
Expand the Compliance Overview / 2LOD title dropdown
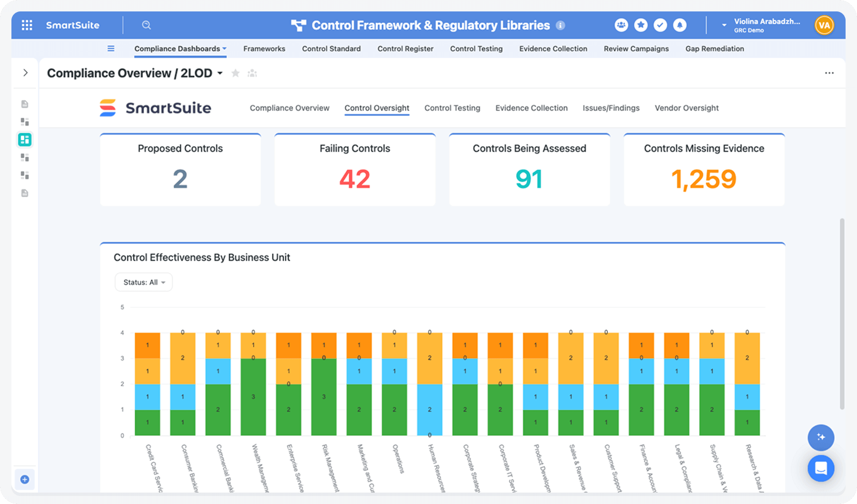220,73
